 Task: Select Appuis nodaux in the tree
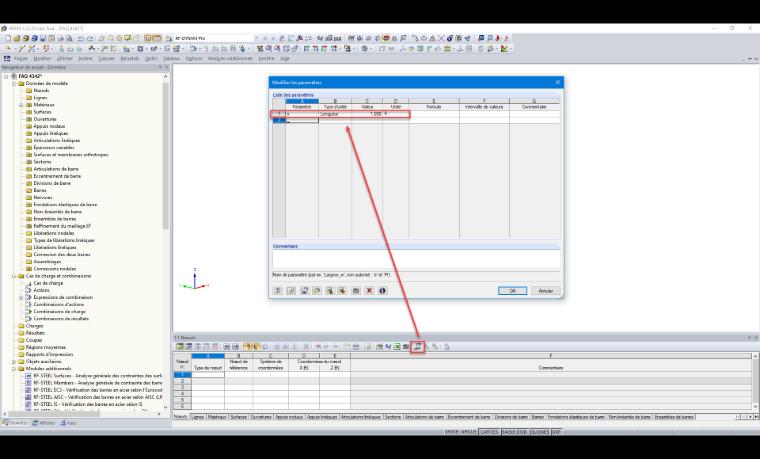click(x=49, y=126)
